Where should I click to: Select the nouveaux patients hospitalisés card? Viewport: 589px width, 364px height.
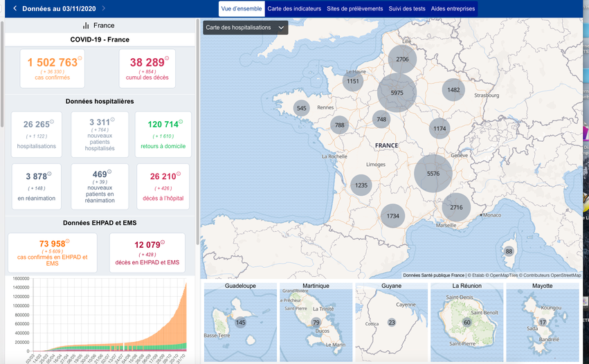coord(100,134)
